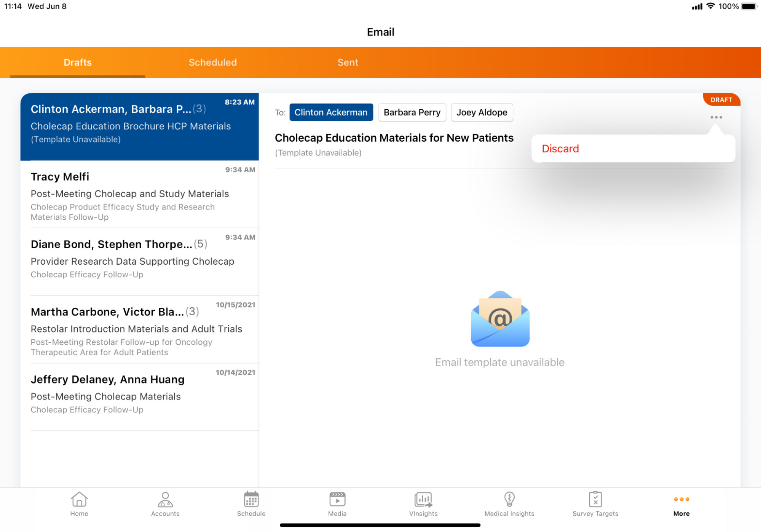
Task: Open Survey Targets clipboard icon
Action: pyautogui.click(x=595, y=499)
